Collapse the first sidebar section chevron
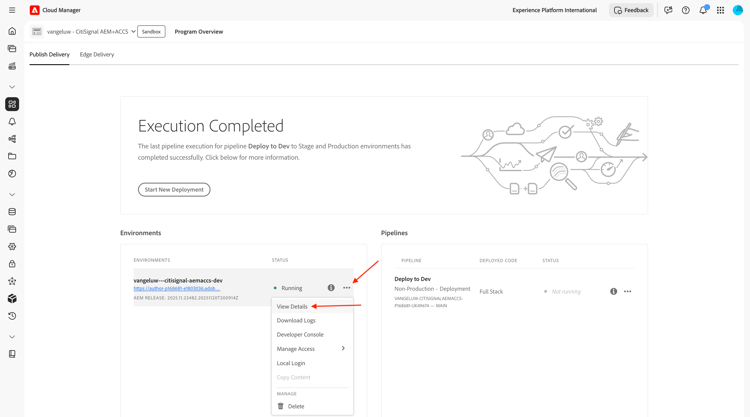The height and width of the screenshot is (417, 750). 12,87
